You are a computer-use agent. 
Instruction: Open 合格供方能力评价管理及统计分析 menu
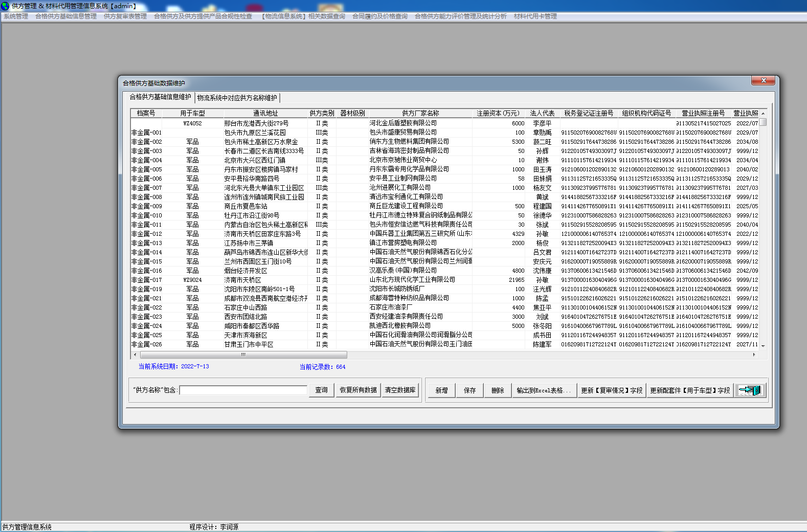[461, 16]
